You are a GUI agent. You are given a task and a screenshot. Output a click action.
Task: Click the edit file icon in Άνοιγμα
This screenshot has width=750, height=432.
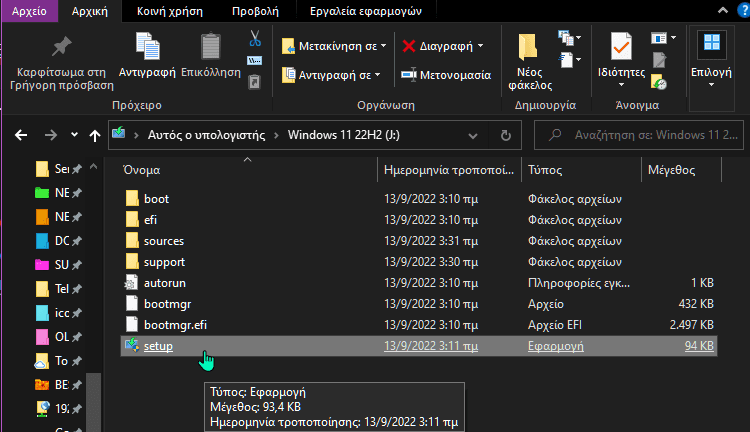[659, 60]
